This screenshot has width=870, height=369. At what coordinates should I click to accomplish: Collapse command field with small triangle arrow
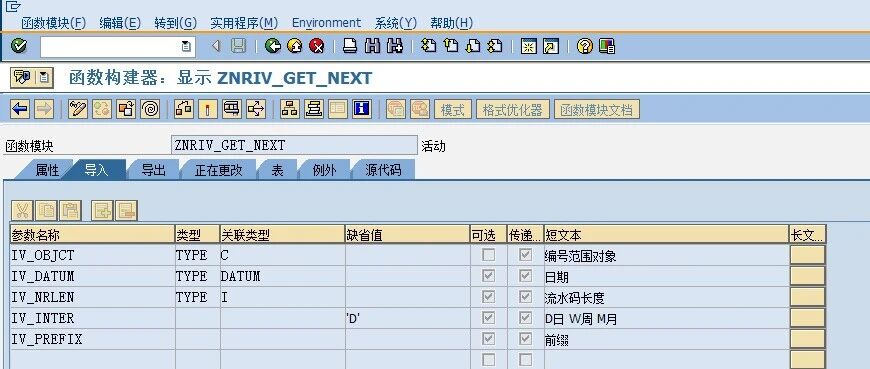click(x=216, y=46)
